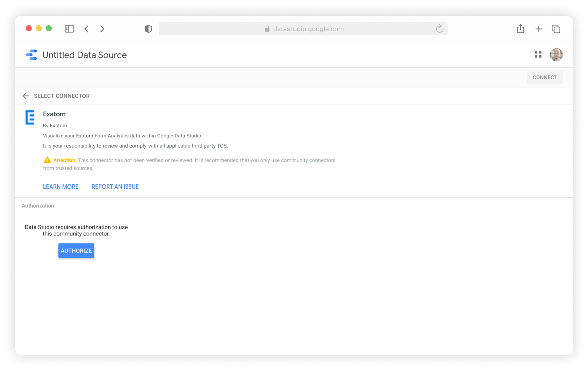Click the Exatom connector name
Image resolution: width=588 pixels, height=370 pixels.
(x=54, y=114)
